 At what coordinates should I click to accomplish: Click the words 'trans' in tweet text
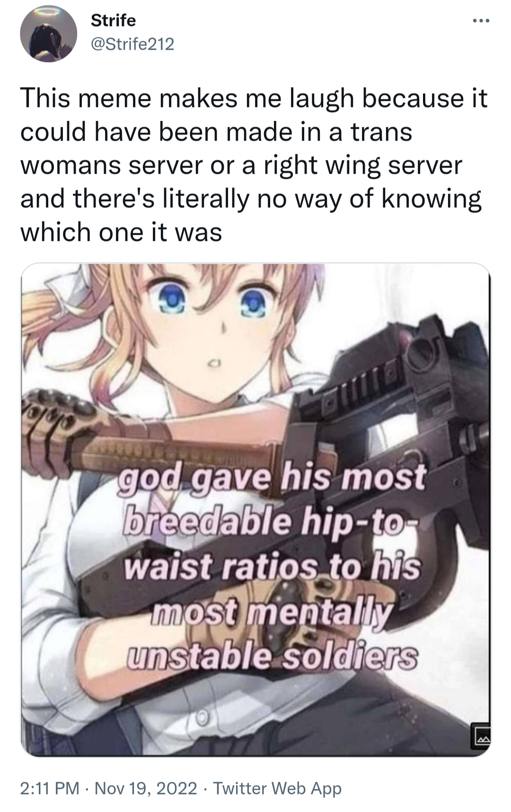pyautogui.click(x=381, y=132)
